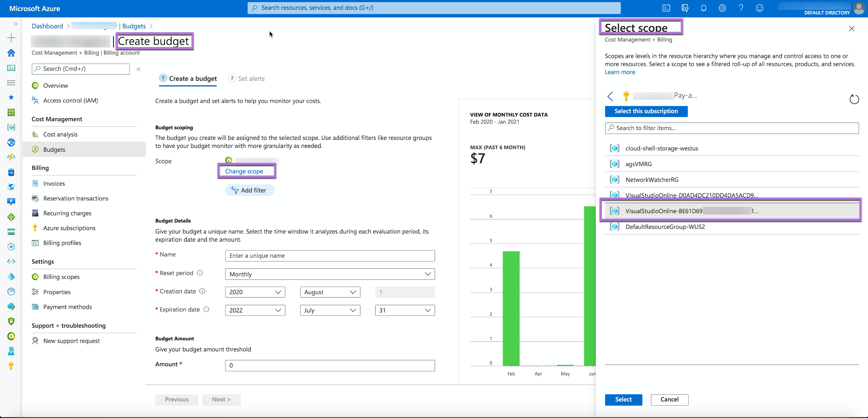This screenshot has height=418, width=868.
Task: Cancel the scope selection
Action: 669,400
